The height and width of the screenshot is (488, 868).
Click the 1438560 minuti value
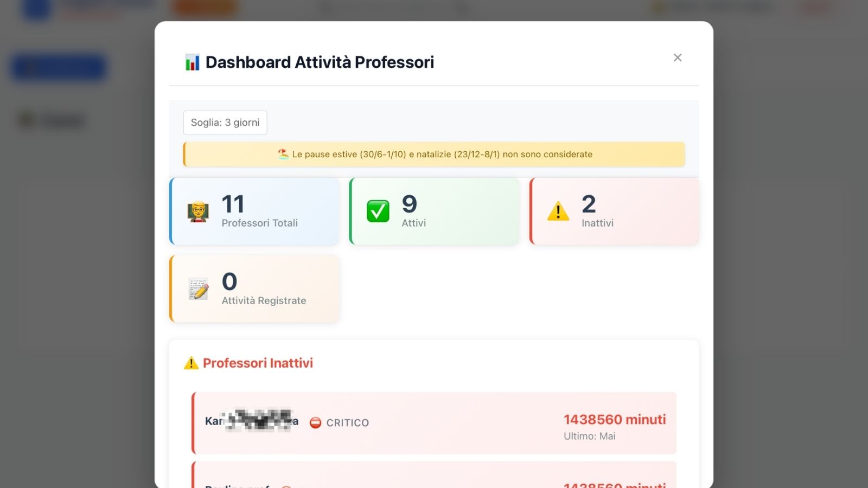614,419
